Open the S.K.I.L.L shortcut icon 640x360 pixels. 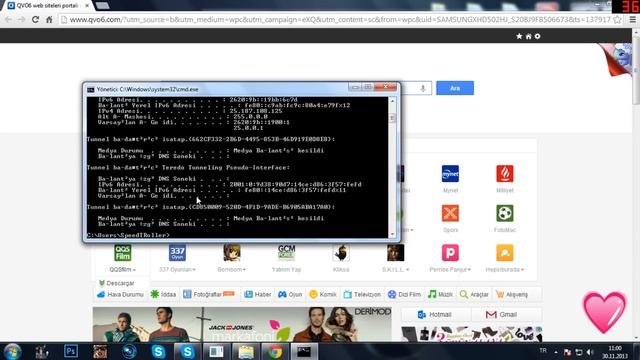coord(396,253)
